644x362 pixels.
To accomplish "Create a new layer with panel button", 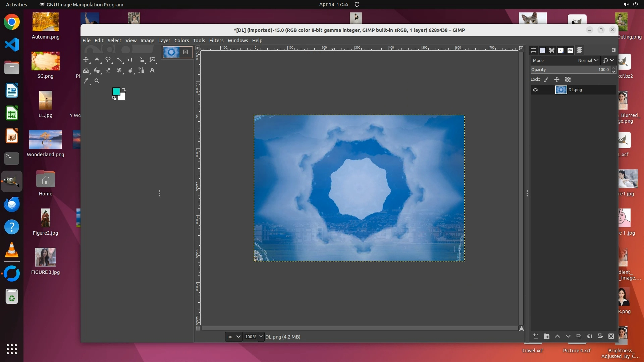I will 536,336.
